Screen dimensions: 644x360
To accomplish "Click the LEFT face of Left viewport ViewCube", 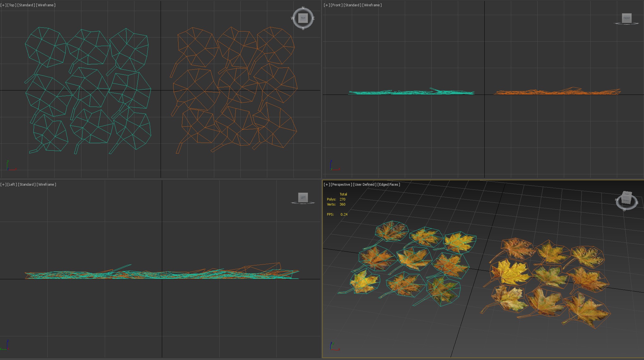I will pyautogui.click(x=303, y=197).
